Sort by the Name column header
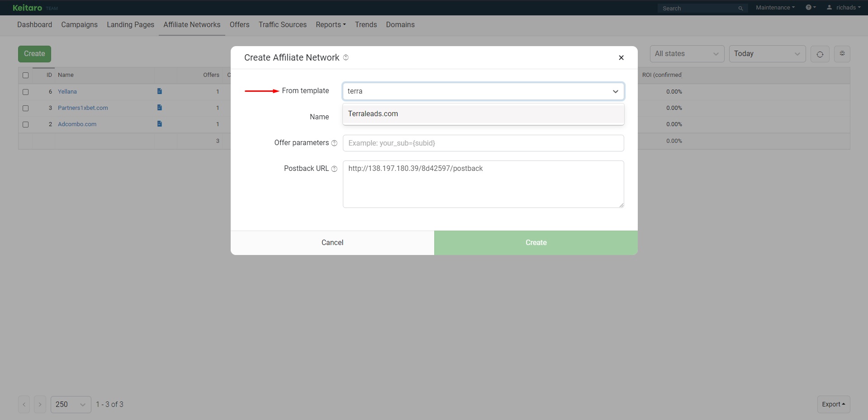 66,75
